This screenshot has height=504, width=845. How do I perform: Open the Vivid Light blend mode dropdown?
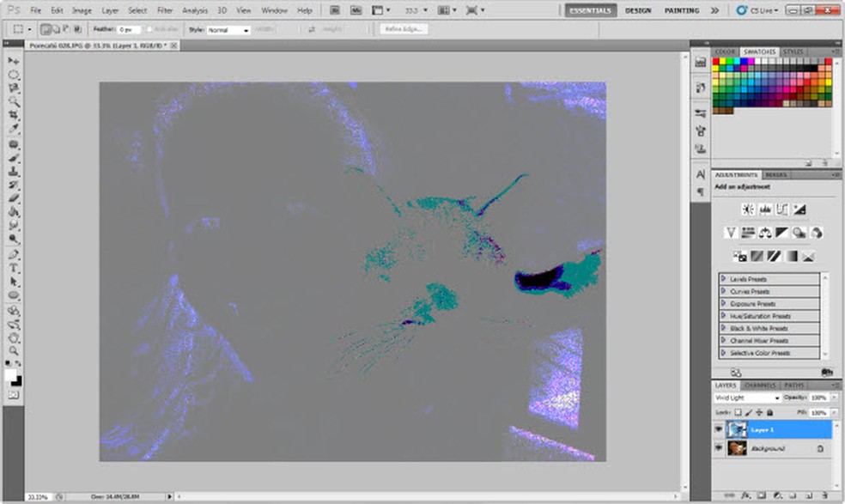pos(747,398)
